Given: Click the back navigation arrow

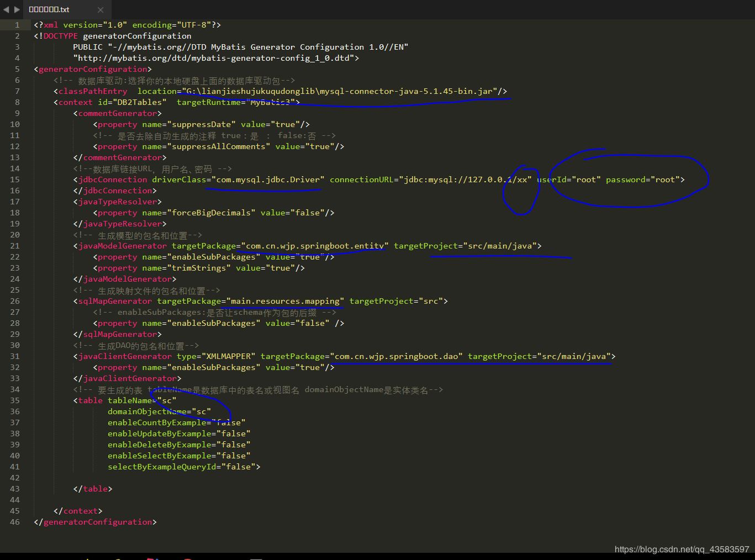Looking at the screenshot, I should point(6,9).
